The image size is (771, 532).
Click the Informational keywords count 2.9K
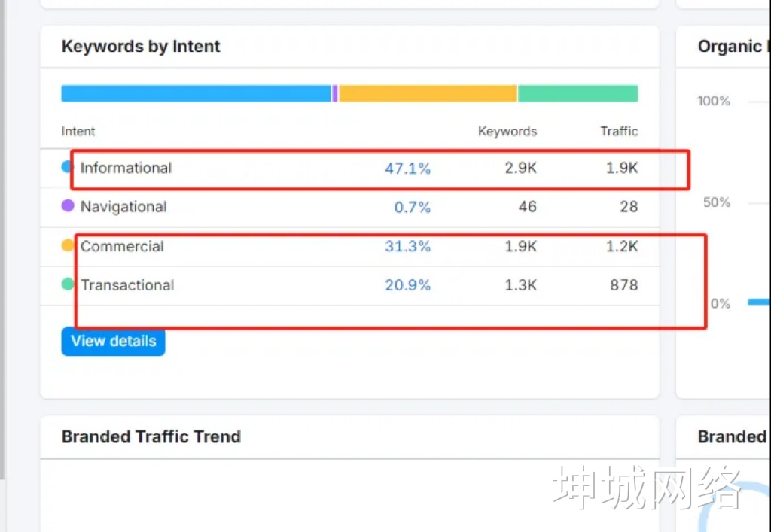(x=520, y=169)
